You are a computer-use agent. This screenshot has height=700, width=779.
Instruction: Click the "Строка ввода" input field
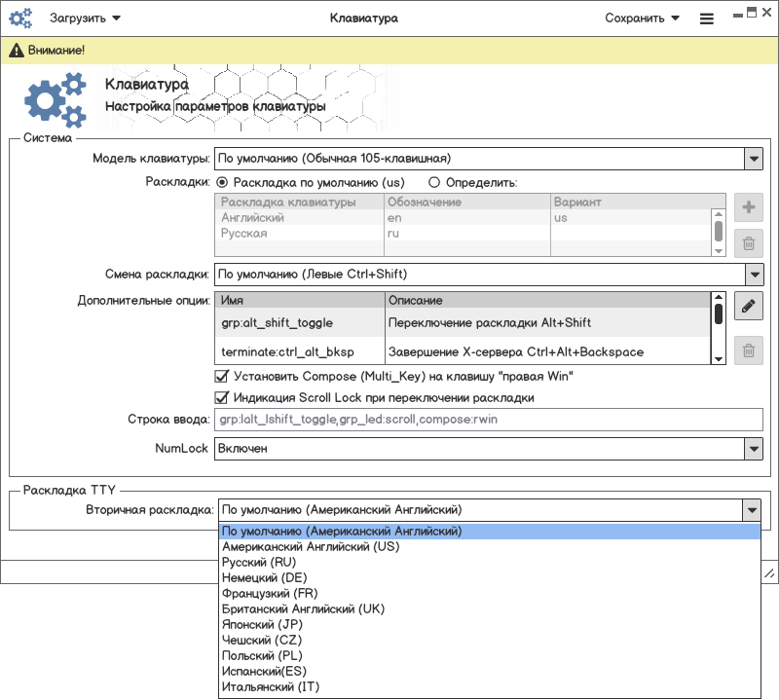click(487, 420)
